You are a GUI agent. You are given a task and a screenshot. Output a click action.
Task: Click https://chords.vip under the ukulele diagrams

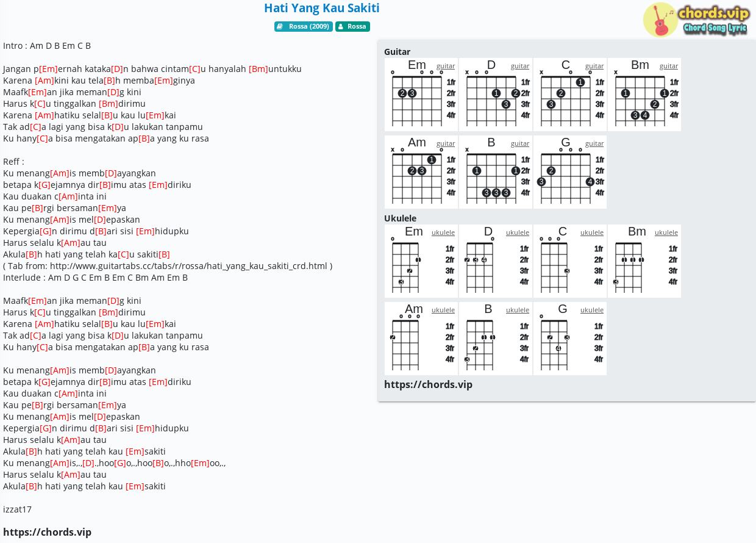click(x=428, y=384)
